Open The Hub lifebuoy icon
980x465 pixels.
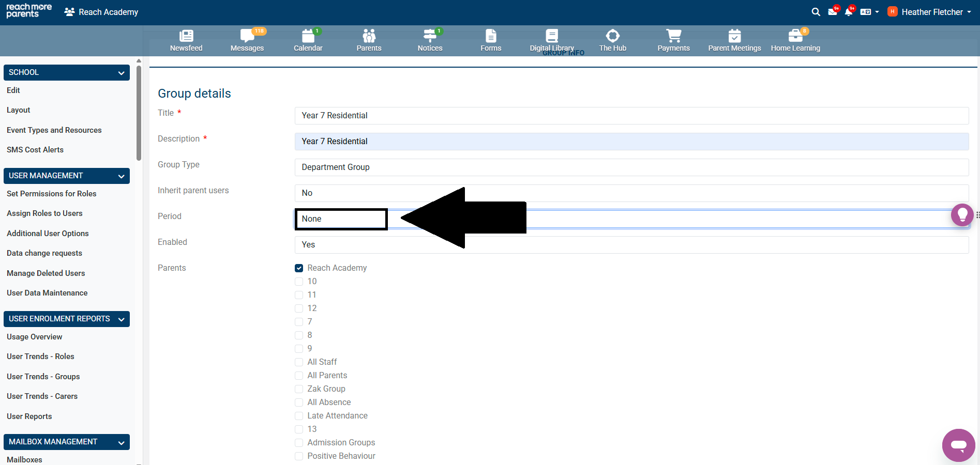click(612, 36)
